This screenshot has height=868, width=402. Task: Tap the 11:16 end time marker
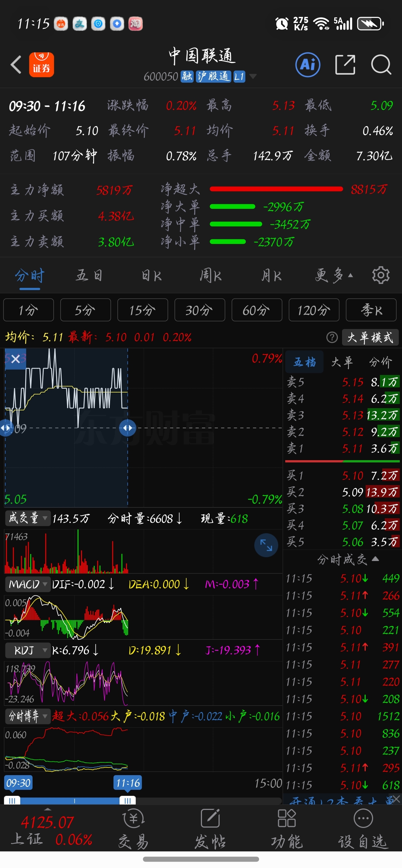point(128,783)
